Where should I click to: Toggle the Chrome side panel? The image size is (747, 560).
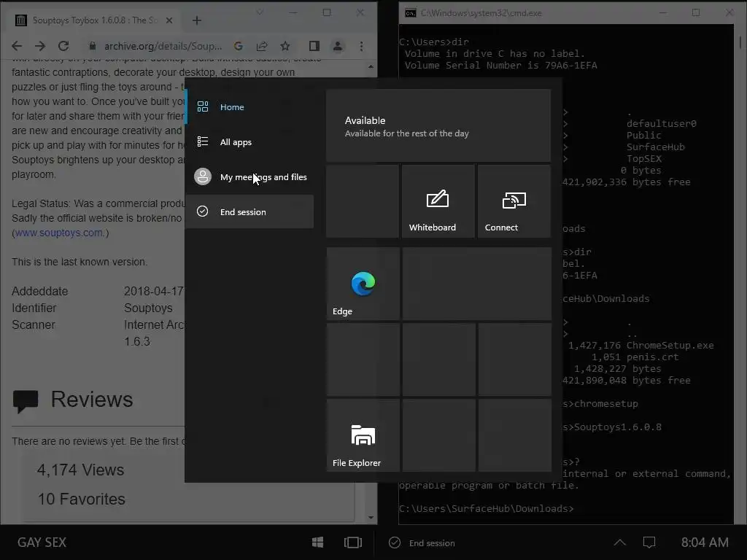coord(314,46)
